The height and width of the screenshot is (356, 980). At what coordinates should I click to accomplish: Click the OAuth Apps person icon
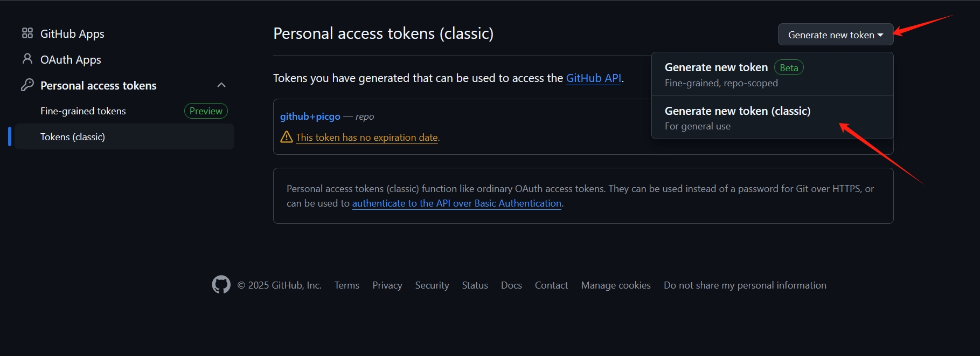pos(27,59)
